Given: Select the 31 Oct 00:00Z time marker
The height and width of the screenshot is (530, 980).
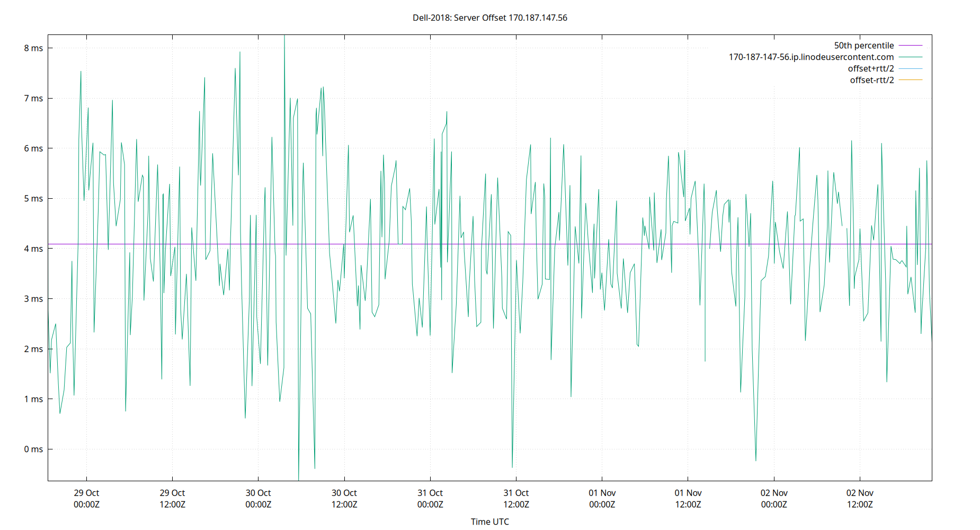Looking at the screenshot, I should pyautogui.click(x=430, y=498).
